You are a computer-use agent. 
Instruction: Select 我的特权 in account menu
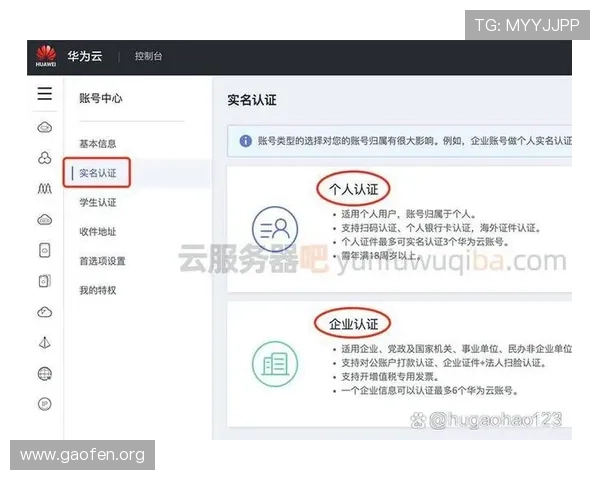pos(98,290)
